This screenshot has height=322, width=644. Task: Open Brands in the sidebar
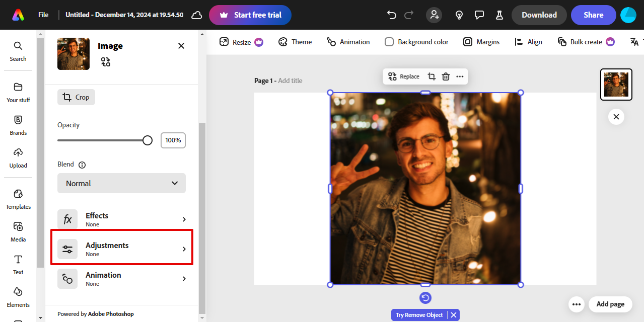pos(18,125)
